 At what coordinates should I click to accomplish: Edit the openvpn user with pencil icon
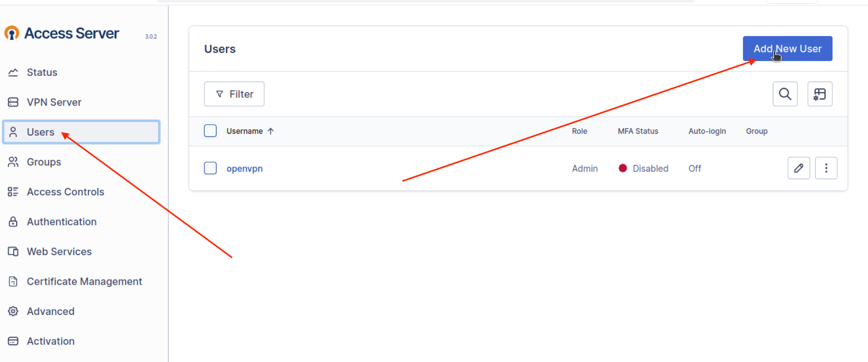(x=798, y=168)
